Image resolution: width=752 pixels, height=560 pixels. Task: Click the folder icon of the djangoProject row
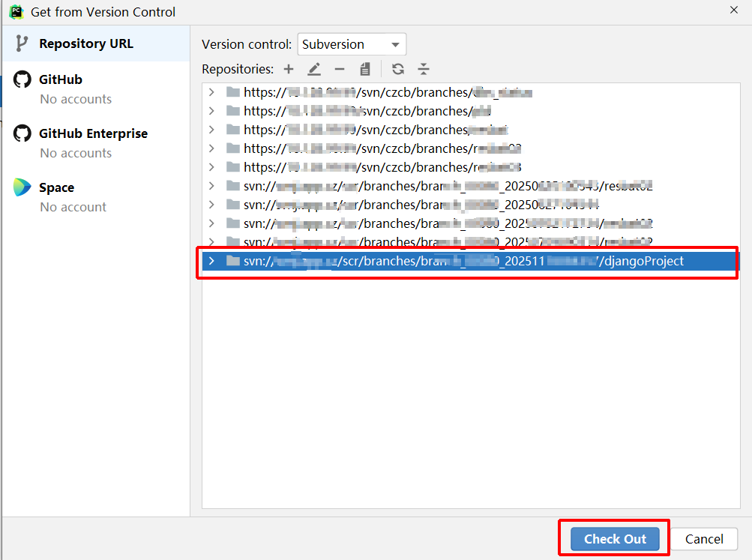[233, 261]
